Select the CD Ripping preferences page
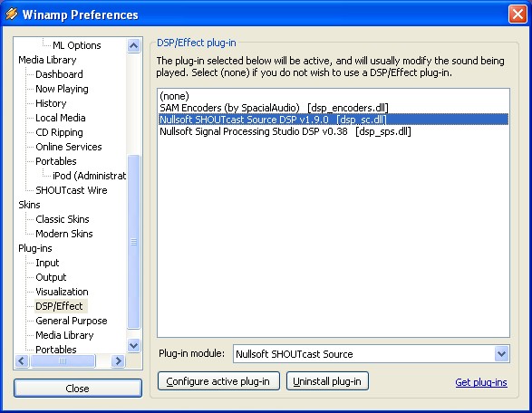This screenshot has width=532, height=413. [60, 132]
